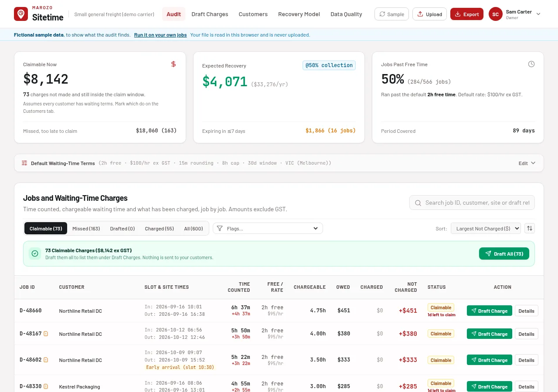
Task: Click the funnel icon of the Flags filter
Action: click(x=220, y=228)
